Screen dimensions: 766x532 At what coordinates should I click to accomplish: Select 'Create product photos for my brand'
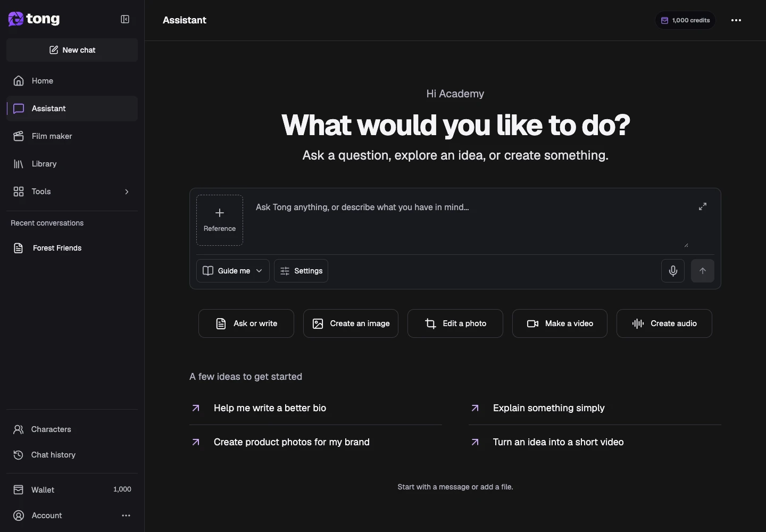click(x=315, y=442)
